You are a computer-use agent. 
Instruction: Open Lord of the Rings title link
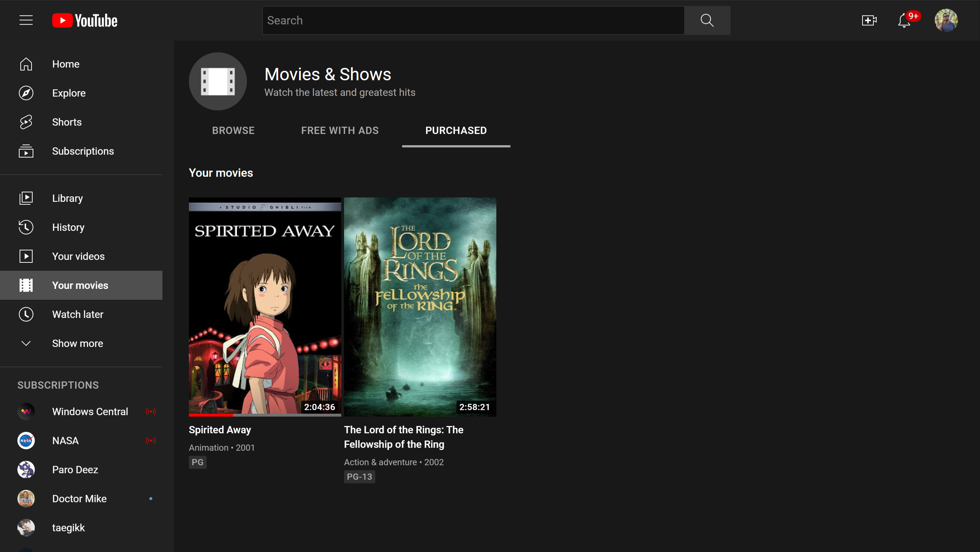pyautogui.click(x=403, y=437)
